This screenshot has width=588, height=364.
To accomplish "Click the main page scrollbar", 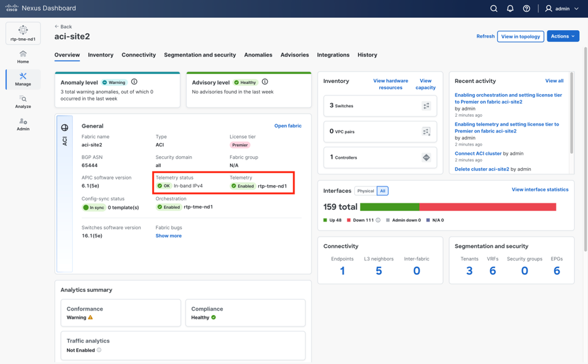I will [585, 150].
